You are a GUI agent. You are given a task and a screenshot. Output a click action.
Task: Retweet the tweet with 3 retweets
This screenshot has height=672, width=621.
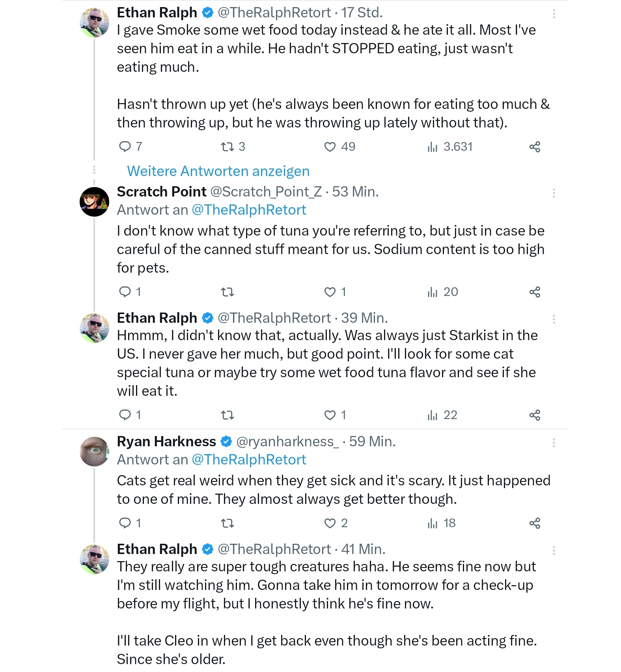[x=233, y=147]
